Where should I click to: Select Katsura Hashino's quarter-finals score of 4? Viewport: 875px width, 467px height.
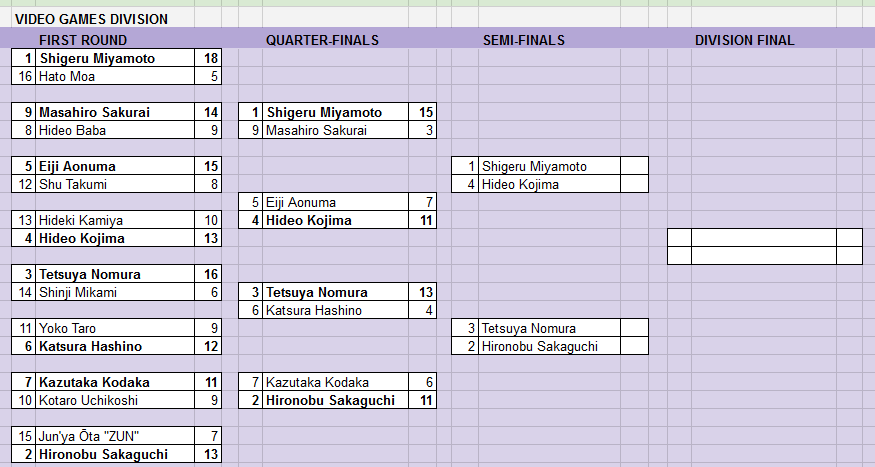pos(422,310)
